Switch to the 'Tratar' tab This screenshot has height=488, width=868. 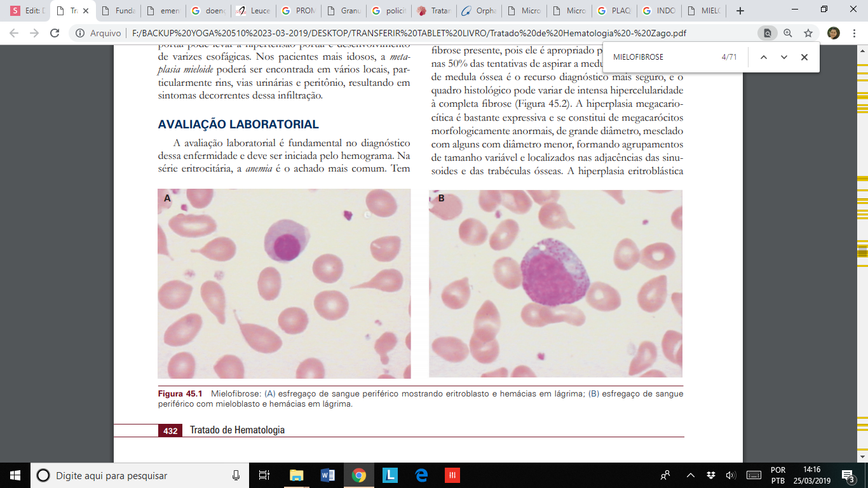click(x=433, y=11)
